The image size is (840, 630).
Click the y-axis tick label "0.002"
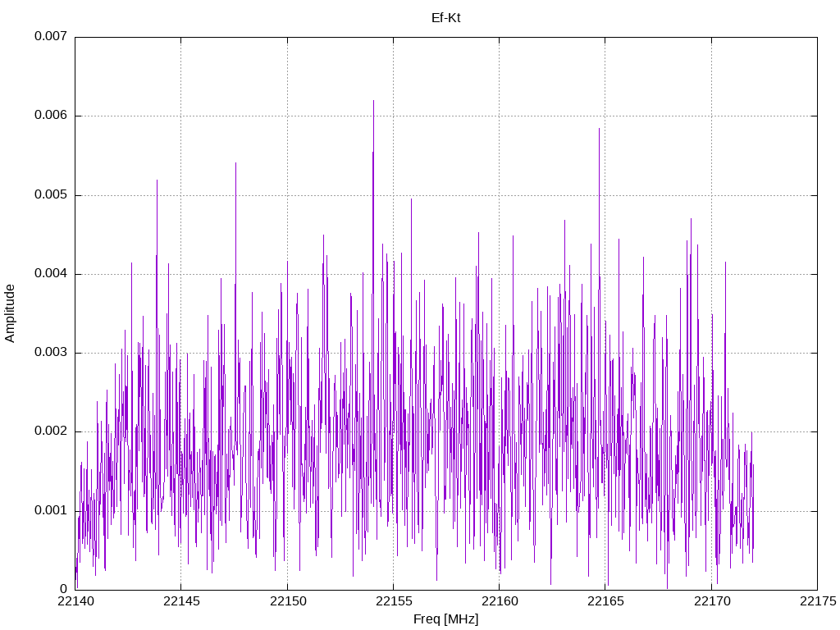pyautogui.click(x=51, y=431)
